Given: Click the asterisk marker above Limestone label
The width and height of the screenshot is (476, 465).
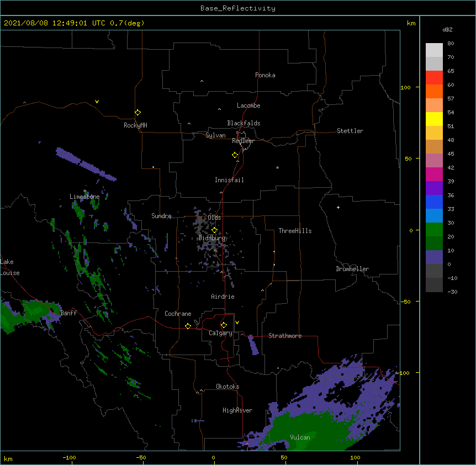Looking at the screenshot, I should pyautogui.click(x=85, y=191).
